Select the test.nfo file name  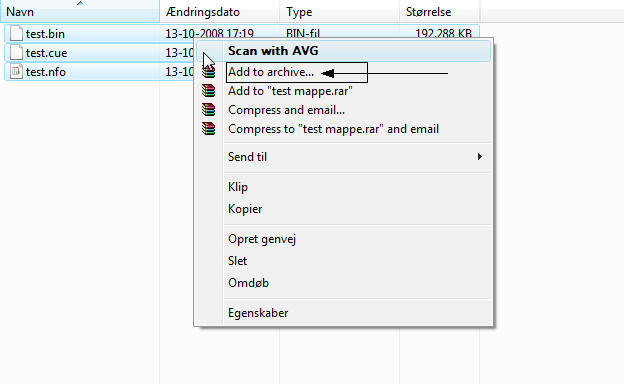tap(46, 72)
